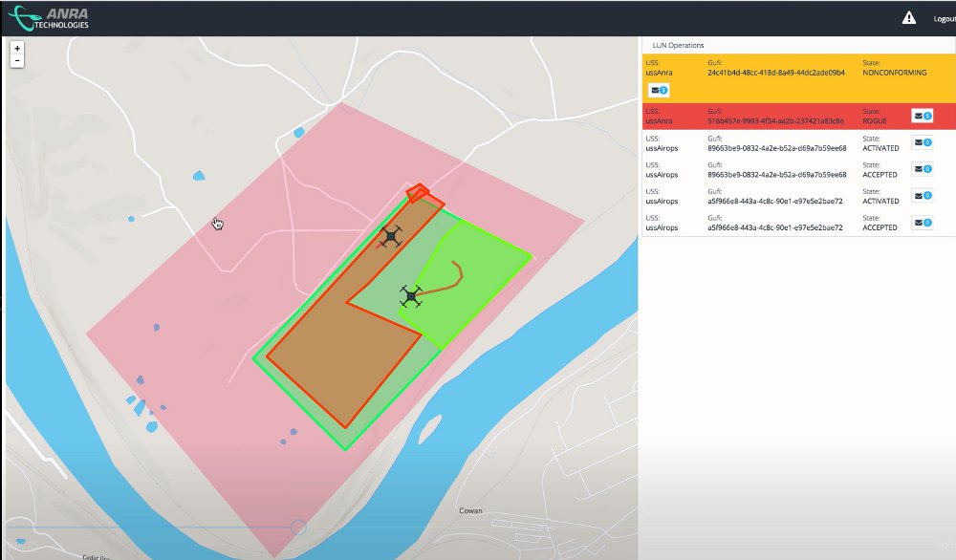The height and width of the screenshot is (560, 956).
Task: Open the alert warning triangle icon
Action: [x=908, y=17]
